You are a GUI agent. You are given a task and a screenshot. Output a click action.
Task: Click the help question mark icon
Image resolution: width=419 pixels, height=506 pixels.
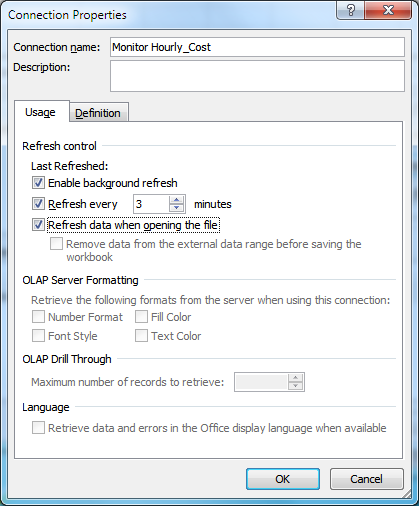(351, 10)
